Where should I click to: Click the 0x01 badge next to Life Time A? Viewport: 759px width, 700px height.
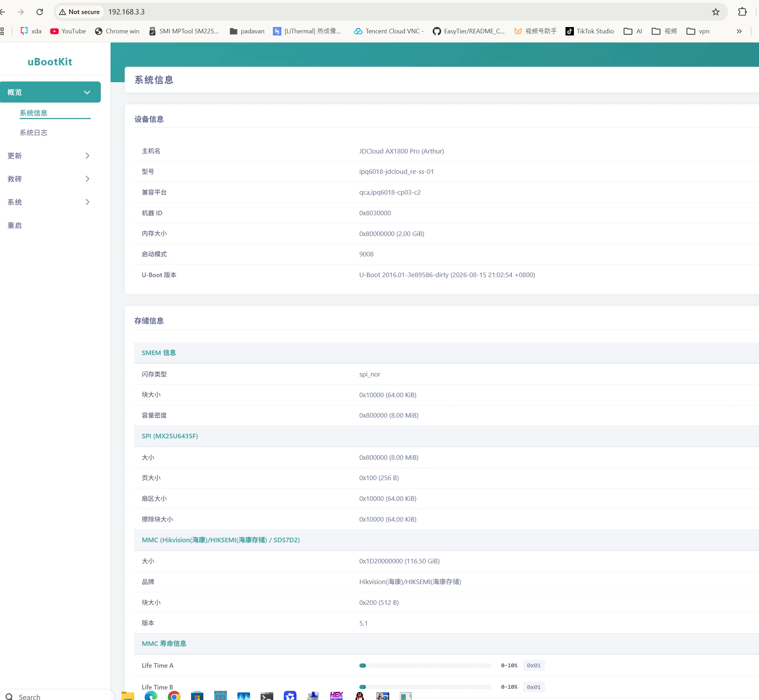(534, 665)
